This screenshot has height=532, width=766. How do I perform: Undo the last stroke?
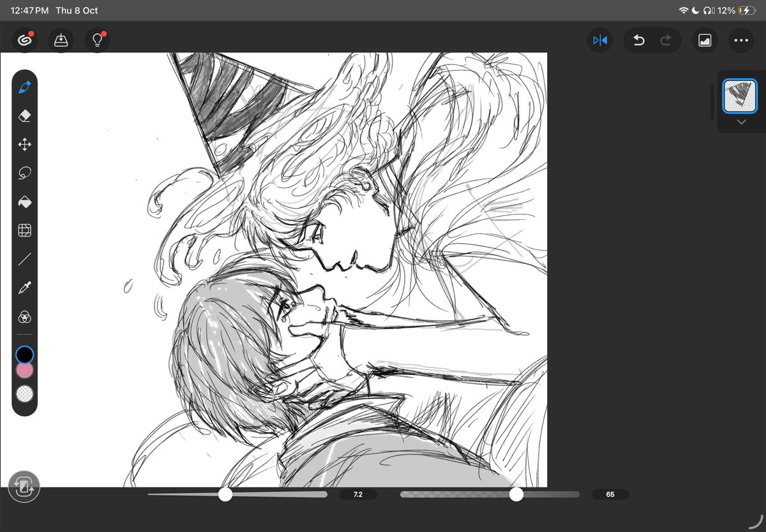pyautogui.click(x=638, y=40)
